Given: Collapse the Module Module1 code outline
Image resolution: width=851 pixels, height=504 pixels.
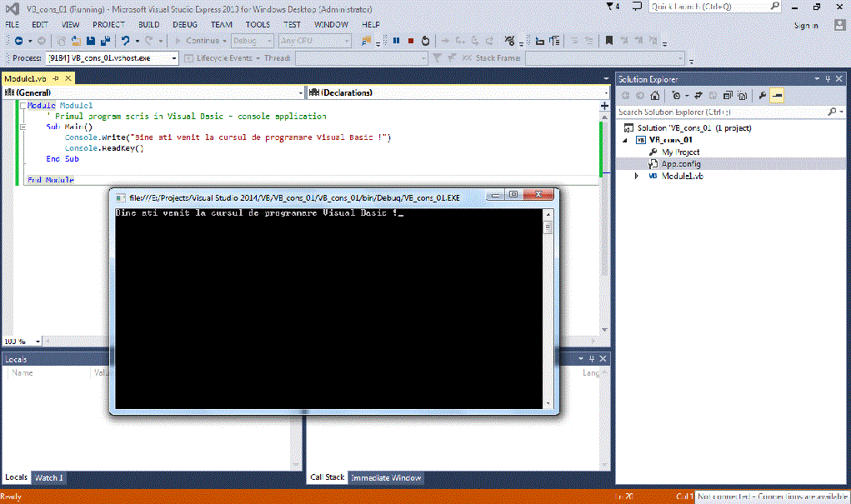Looking at the screenshot, I should (23, 106).
